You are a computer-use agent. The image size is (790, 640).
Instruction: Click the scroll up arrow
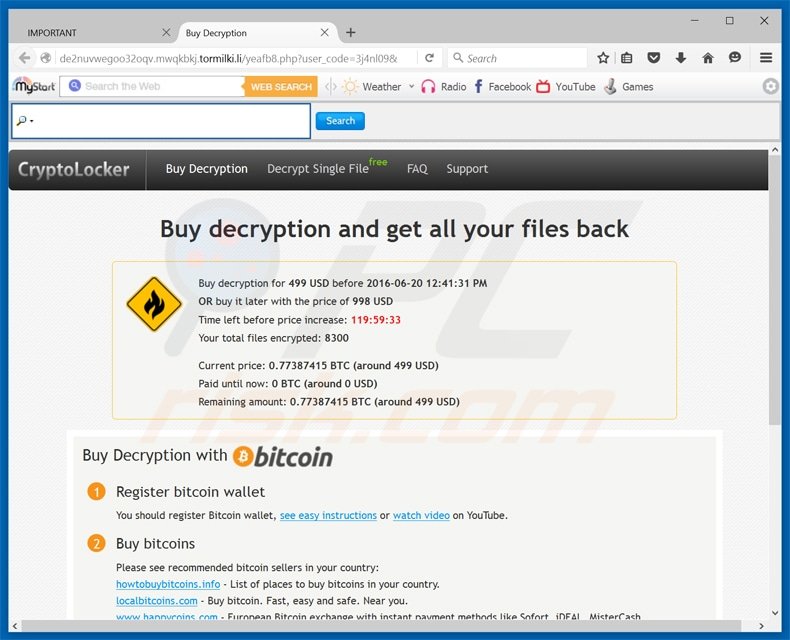click(x=775, y=150)
